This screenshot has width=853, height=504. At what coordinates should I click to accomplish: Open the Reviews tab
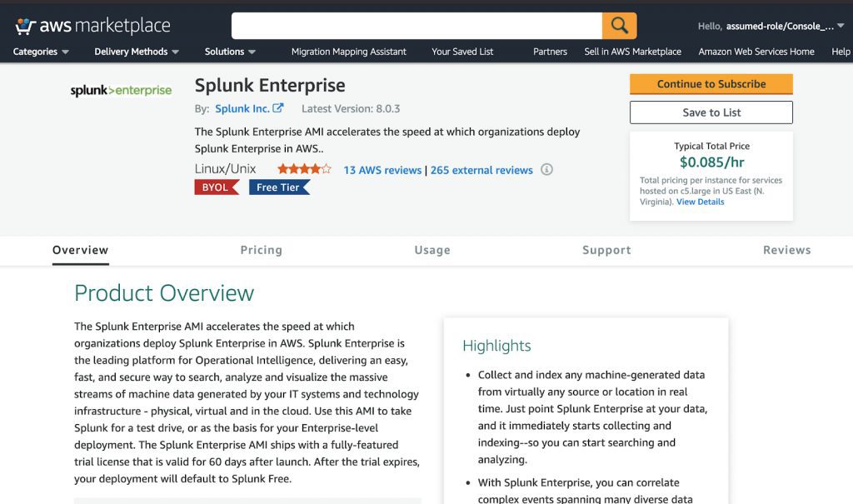point(786,250)
